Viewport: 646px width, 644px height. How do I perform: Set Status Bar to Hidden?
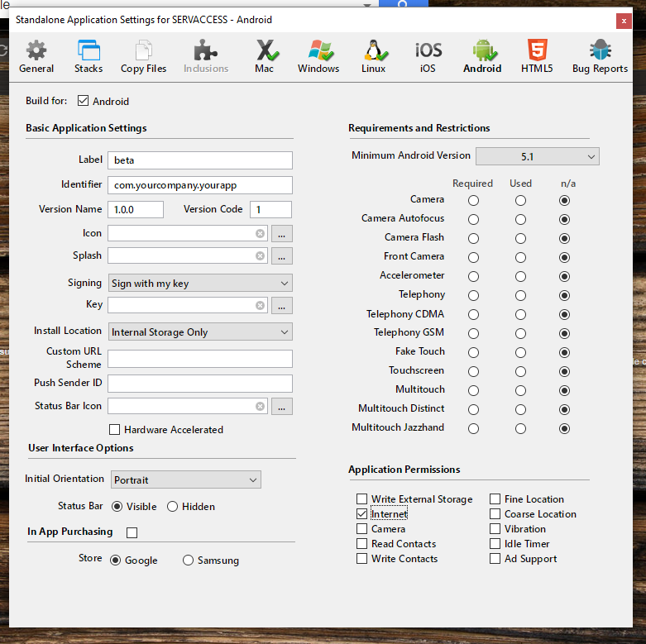(172, 506)
